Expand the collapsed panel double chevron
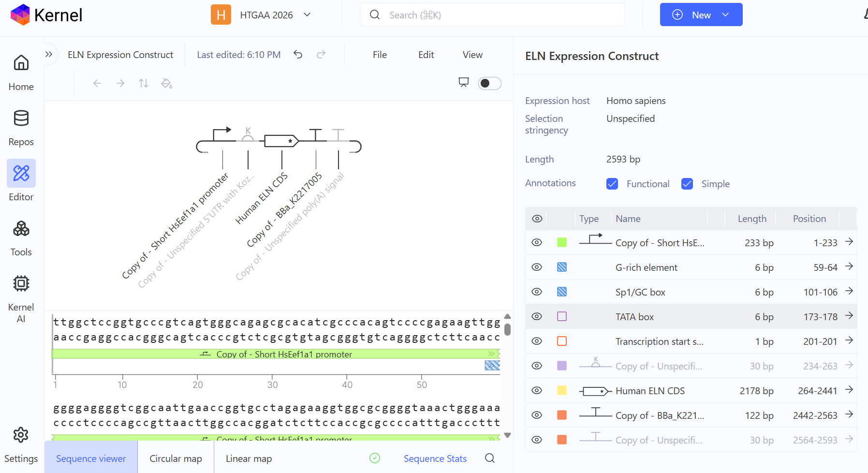The width and height of the screenshot is (868, 473). click(49, 54)
